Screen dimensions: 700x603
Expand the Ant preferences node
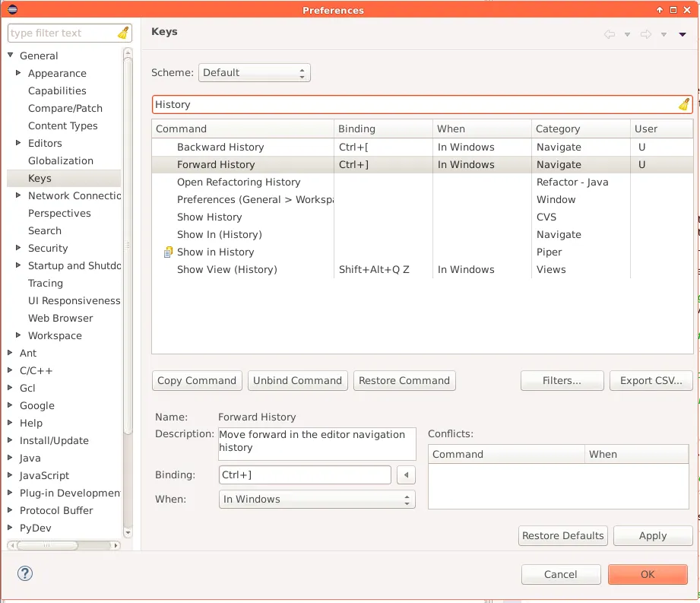11,353
